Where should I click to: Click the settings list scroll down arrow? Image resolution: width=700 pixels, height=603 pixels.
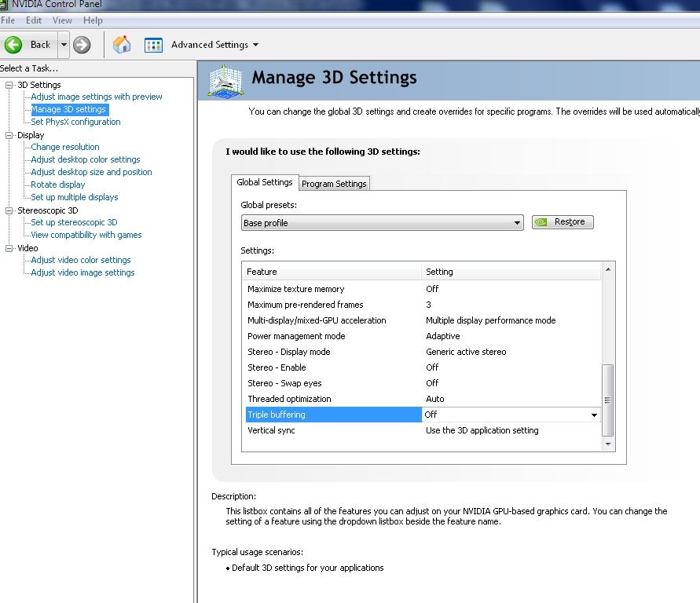607,444
